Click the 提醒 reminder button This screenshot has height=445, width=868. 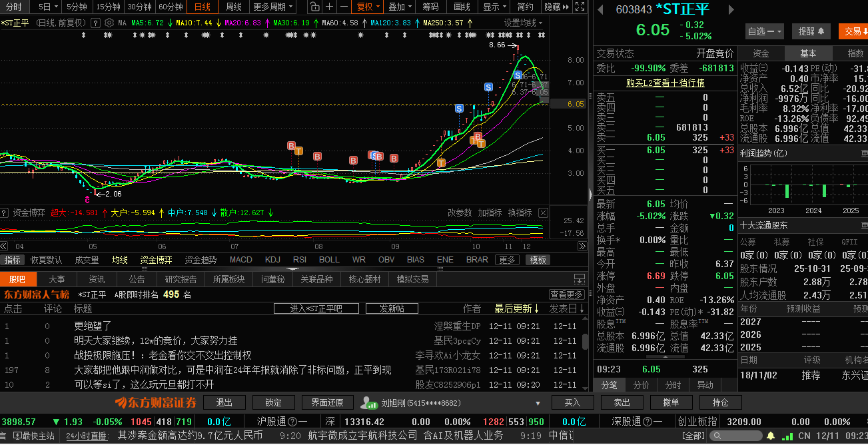(811, 31)
